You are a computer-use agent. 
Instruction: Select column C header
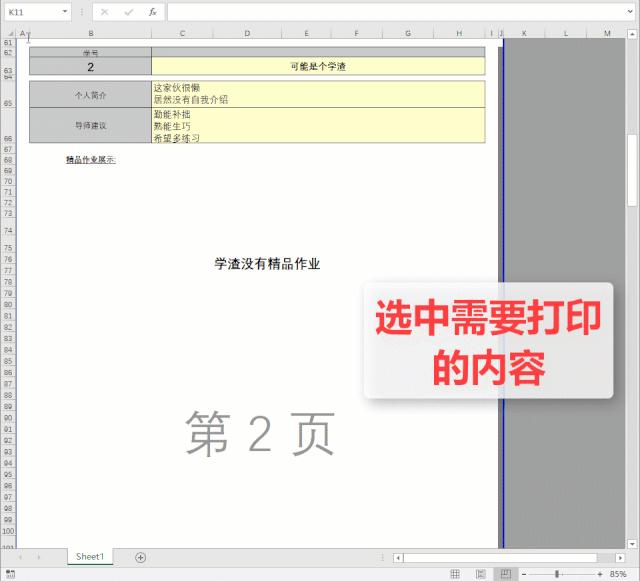(182, 33)
